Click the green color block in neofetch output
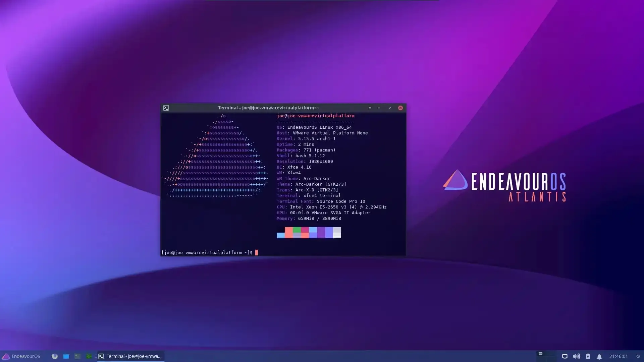644x362 pixels. click(297, 230)
